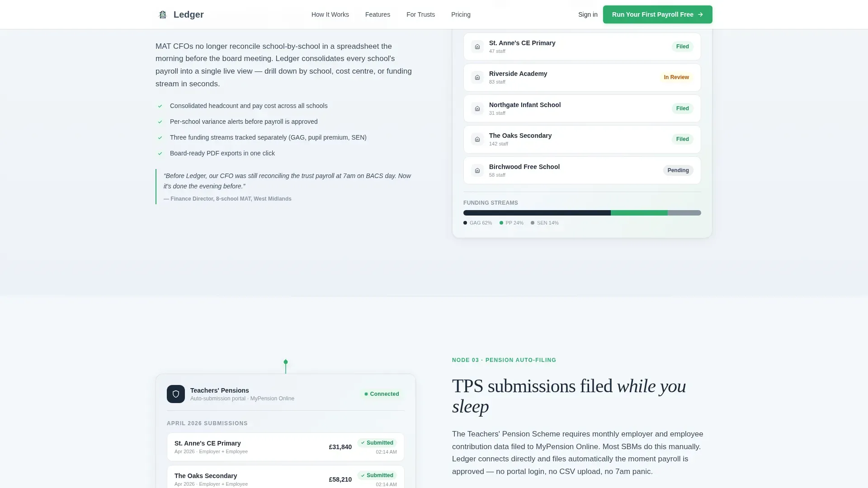Select the Birchwood Free School name
The height and width of the screenshot is (488, 868).
[524, 167]
